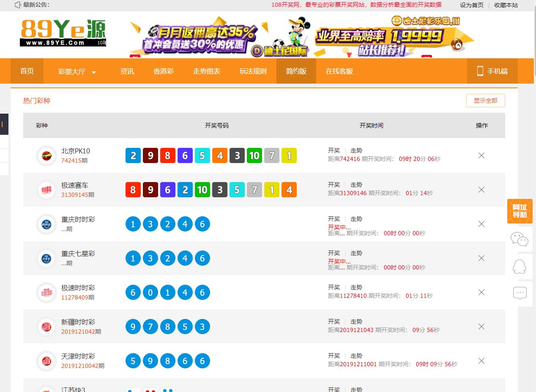The height and width of the screenshot is (392, 536).
Task: Click the 显示全部 button
Action: pos(486,101)
